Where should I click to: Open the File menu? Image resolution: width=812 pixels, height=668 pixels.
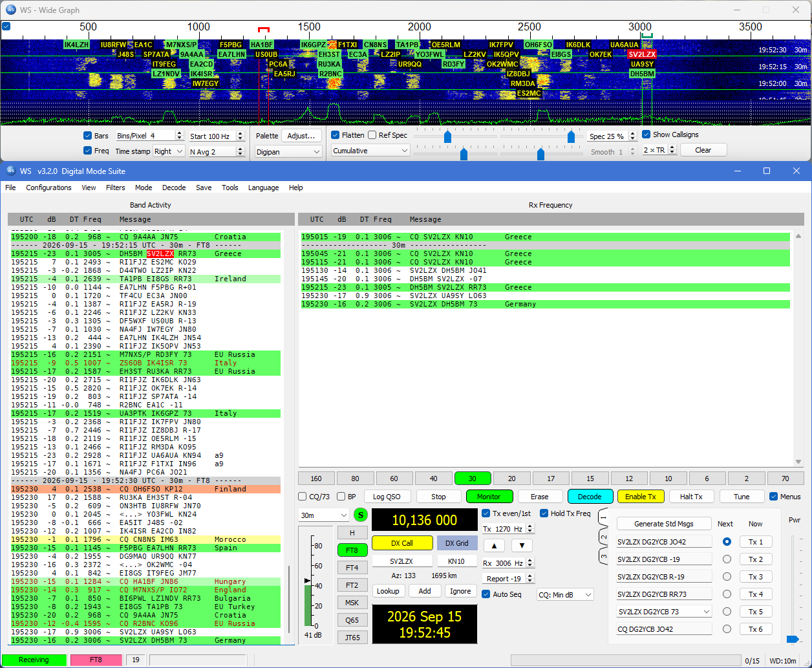(x=10, y=188)
